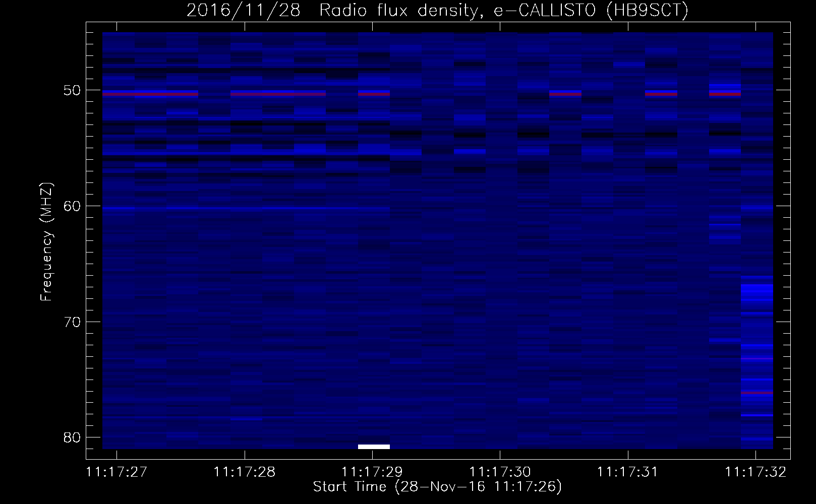Image resolution: width=816 pixels, height=504 pixels.
Task: Click the 'Start Time (28-Nov-16 11:17:26)' label
Action: pos(437,487)
